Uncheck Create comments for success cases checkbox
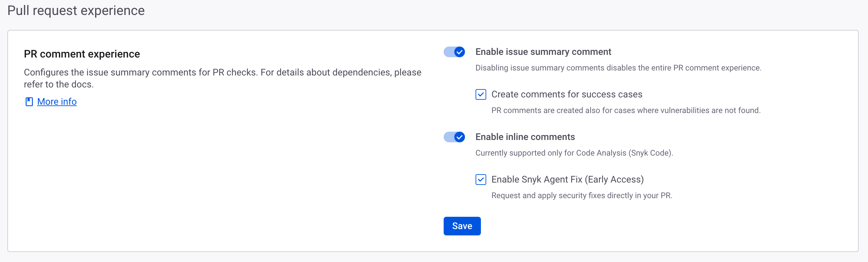868x262 pixels. (481, 94)
